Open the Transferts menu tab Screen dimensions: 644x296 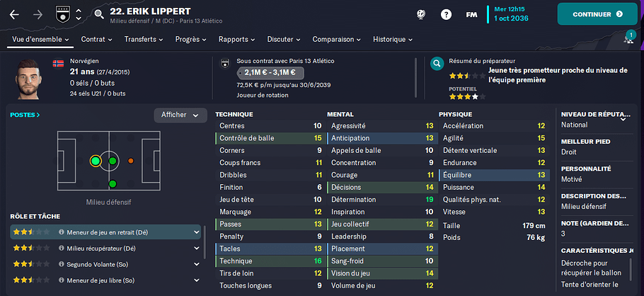(x=144, y=40)
